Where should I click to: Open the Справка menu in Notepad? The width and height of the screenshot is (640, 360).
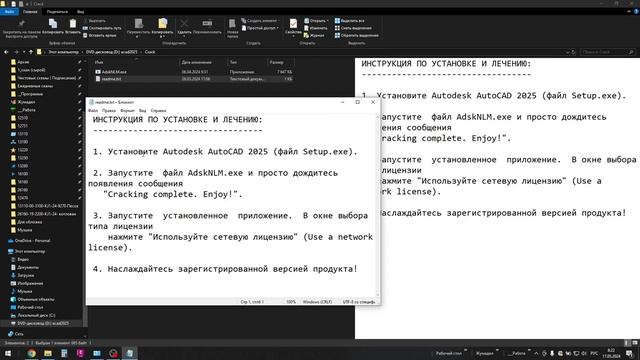158,111
